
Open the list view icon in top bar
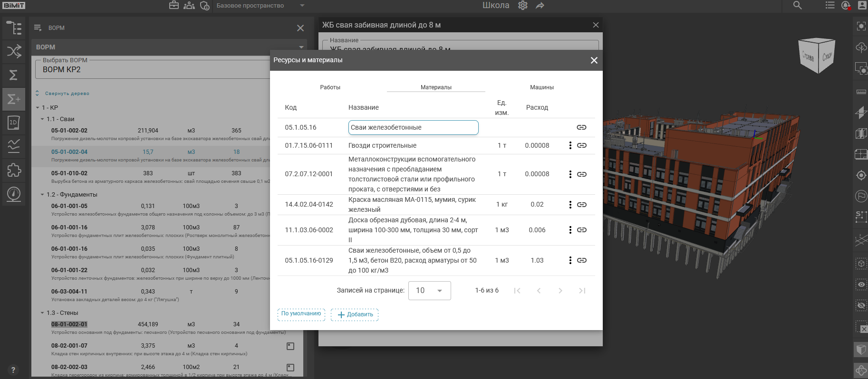click(830, 5)
